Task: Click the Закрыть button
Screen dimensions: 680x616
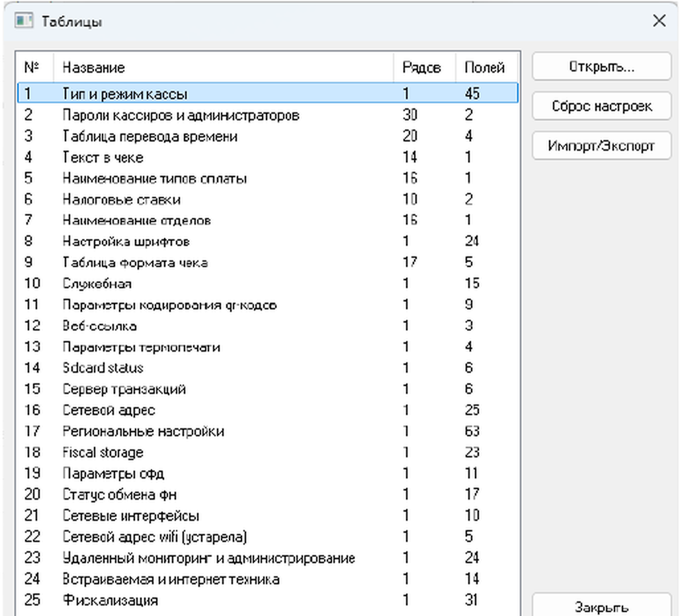Action: pos(601,605)
